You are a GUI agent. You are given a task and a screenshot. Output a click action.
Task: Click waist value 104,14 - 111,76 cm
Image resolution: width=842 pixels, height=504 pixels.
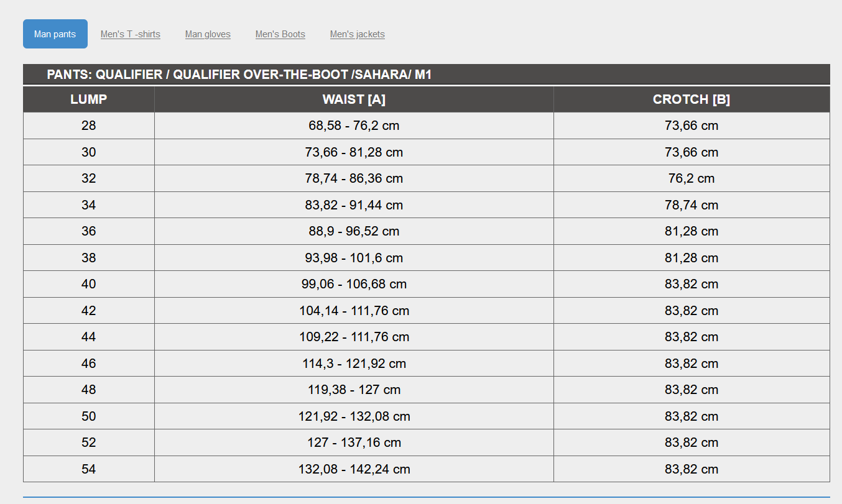(x=354, y=311)
